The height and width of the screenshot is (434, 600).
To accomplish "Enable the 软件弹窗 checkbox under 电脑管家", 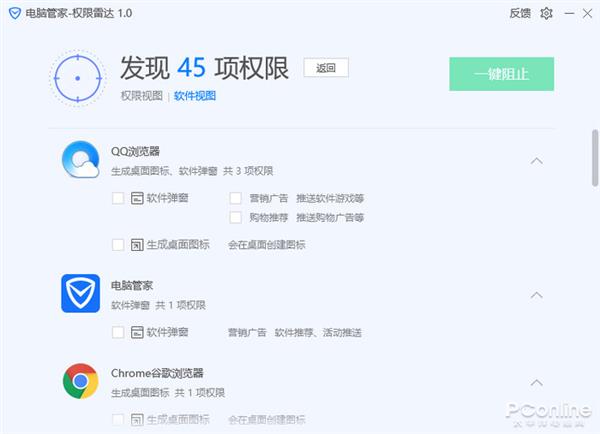I will pos(118,332).
